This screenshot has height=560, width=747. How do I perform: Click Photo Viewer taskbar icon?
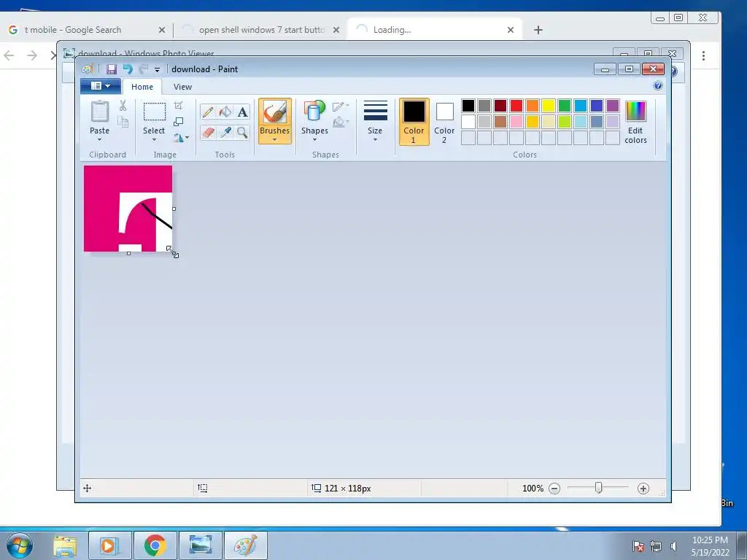pos(200,545)
